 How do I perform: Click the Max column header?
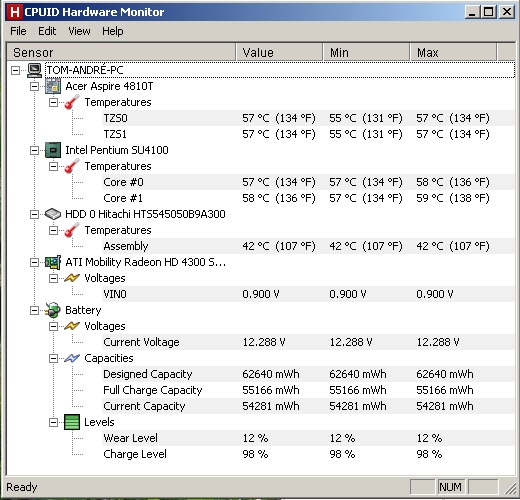point(453,52)
